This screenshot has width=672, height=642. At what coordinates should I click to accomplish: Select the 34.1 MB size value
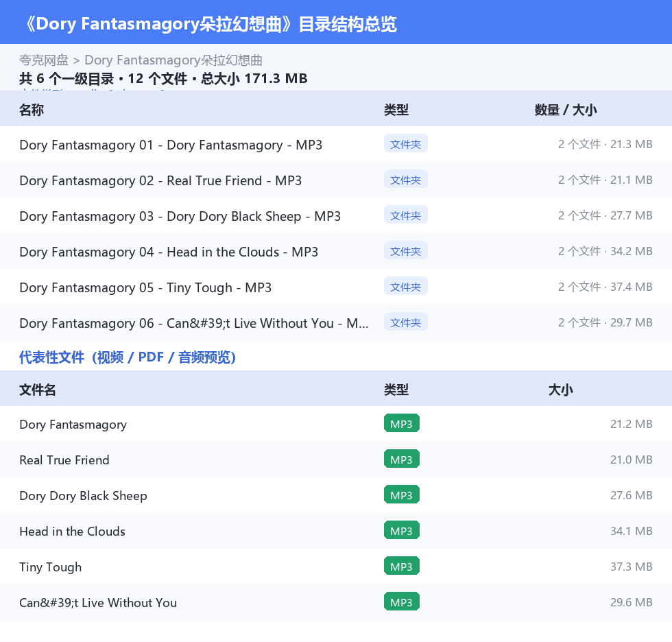(x=632, y=531)
